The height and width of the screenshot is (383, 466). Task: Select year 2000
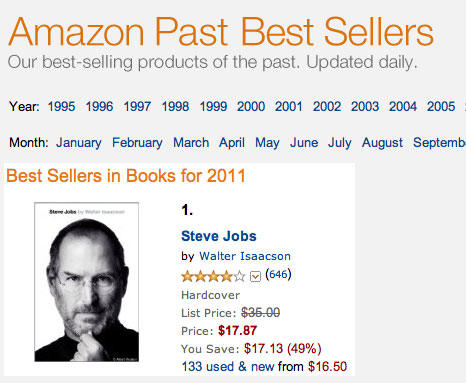[x=251, y=107]
